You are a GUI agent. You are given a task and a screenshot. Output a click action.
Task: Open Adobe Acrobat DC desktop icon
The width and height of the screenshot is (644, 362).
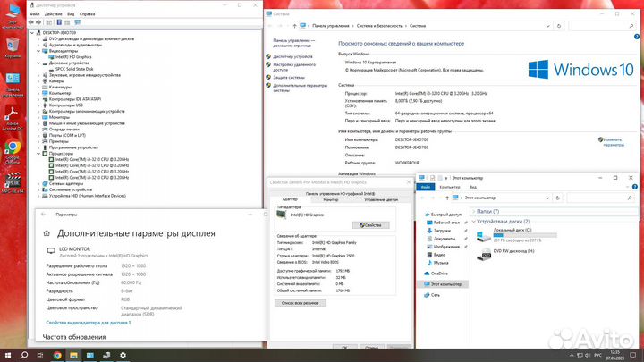pos(13,118)
